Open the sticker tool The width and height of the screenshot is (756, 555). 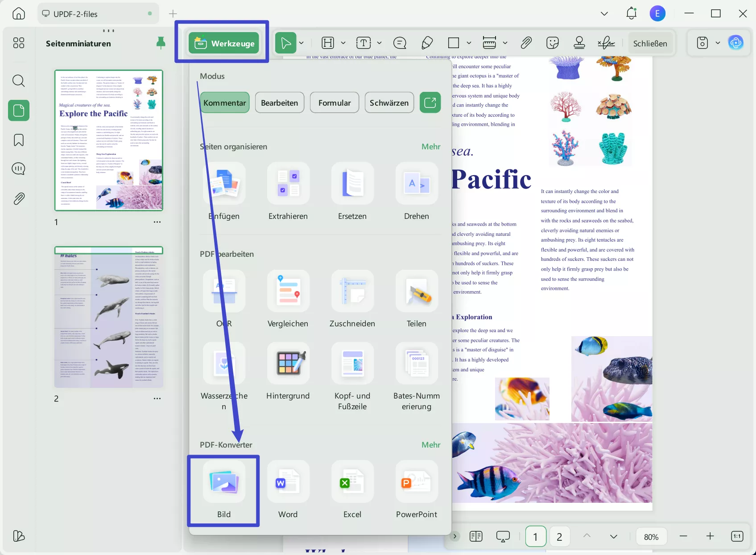click(x=553, y=43)
